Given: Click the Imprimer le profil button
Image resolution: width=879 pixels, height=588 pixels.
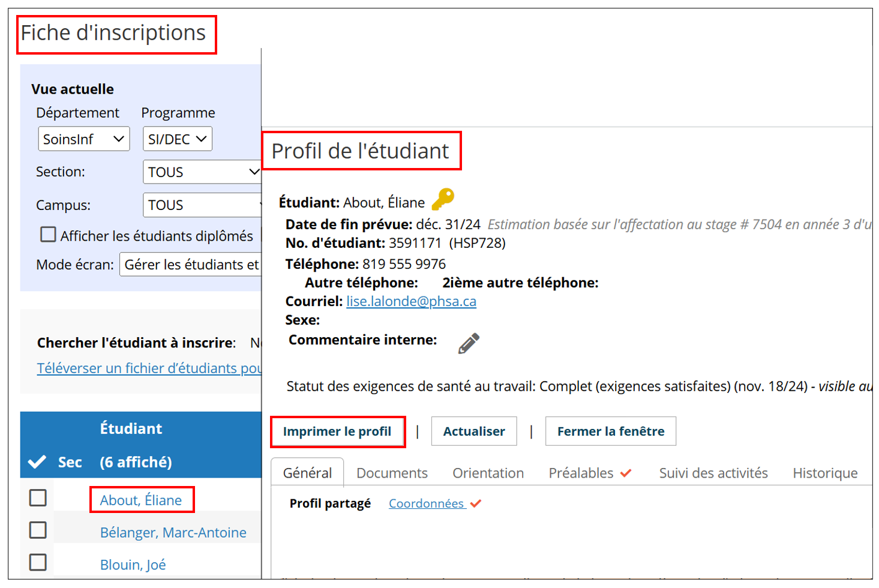Looking at the screenshot, I should [x=337, y=431].
